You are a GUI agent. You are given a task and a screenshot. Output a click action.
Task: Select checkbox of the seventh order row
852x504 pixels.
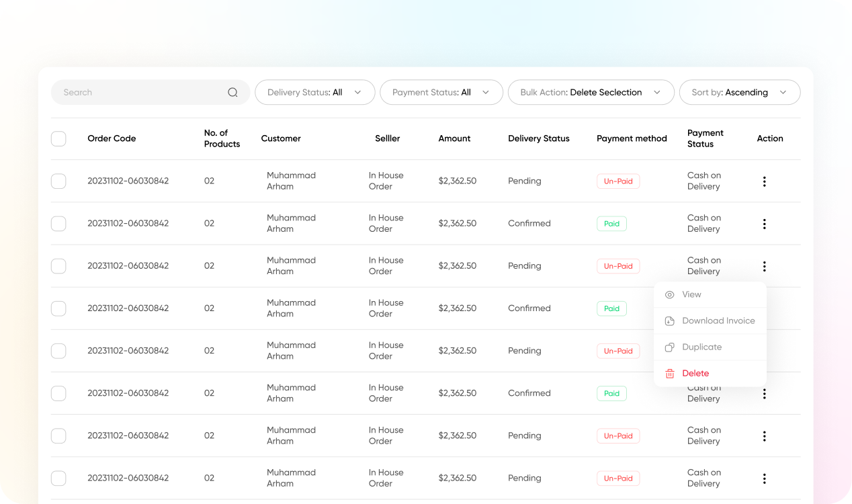(x=58, y=435)
